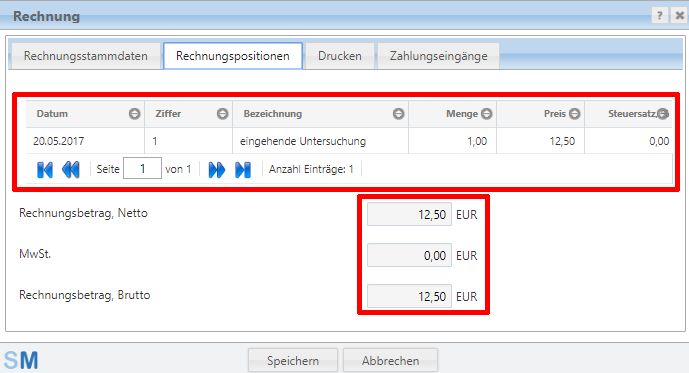Open the Drucken tab
The image size is (689, 373).
pyautogui.click(x=340, y=56)
